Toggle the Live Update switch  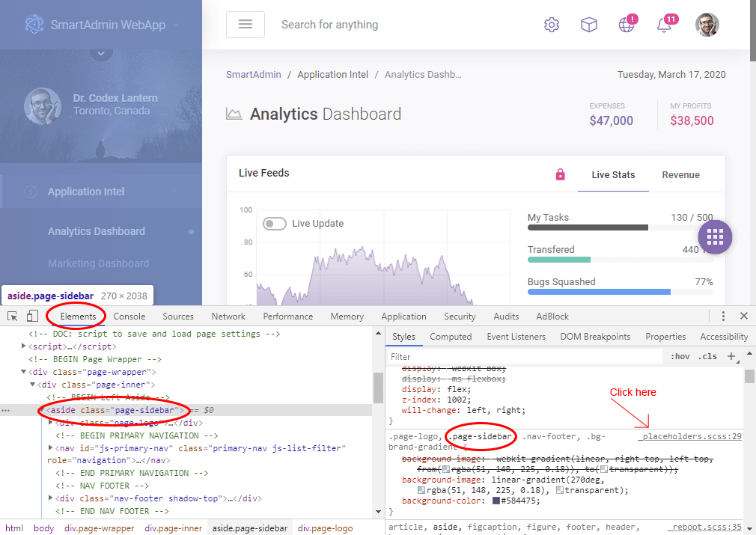click(275, 224)
